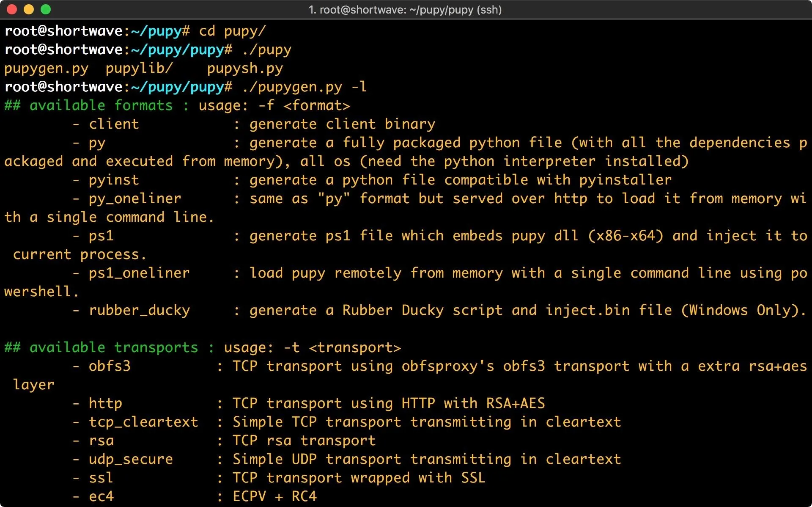Select the 'http' transport name

pos(106,404)
